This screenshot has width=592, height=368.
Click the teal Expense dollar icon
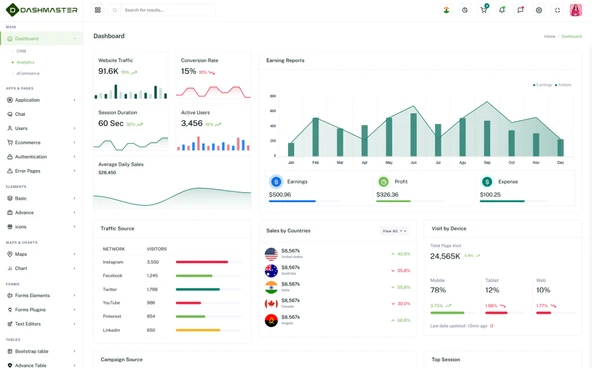[x=487, y=182]
